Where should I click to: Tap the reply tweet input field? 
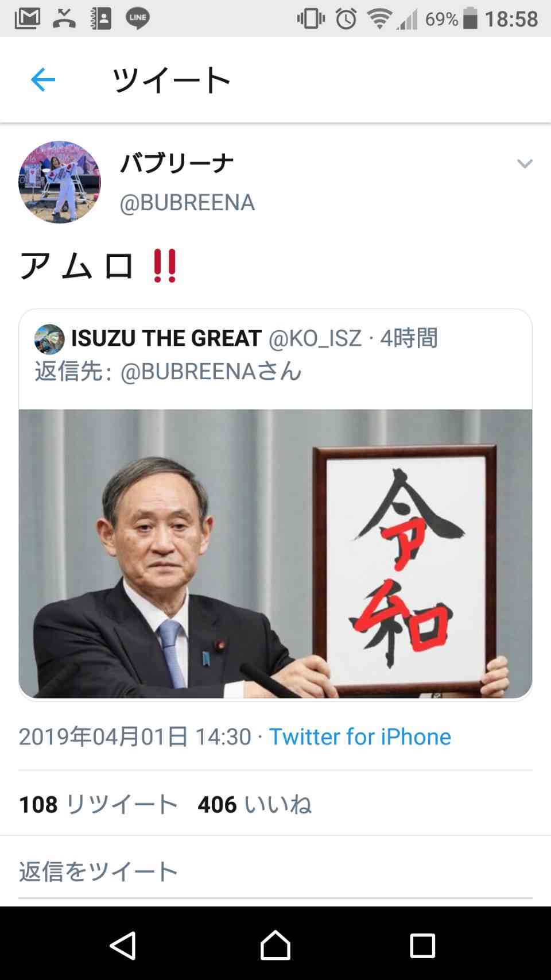point(275,871)
